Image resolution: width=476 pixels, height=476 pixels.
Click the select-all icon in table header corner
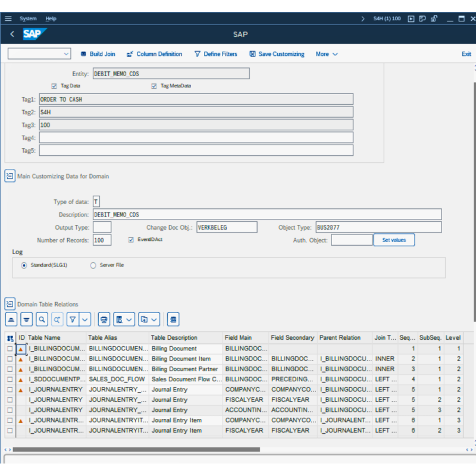(x=10, y=338)
